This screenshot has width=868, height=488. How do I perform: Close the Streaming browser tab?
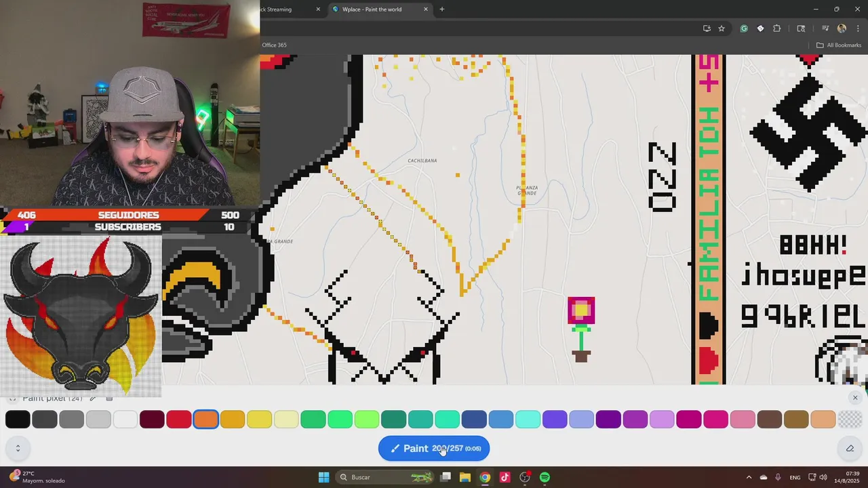(318, 9)
